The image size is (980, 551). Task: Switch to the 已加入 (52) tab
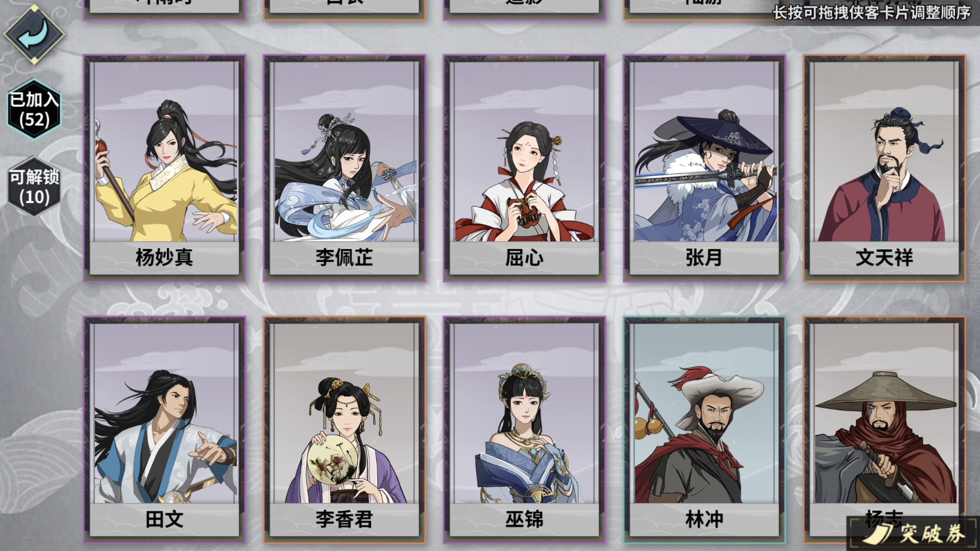coord(34,109)
